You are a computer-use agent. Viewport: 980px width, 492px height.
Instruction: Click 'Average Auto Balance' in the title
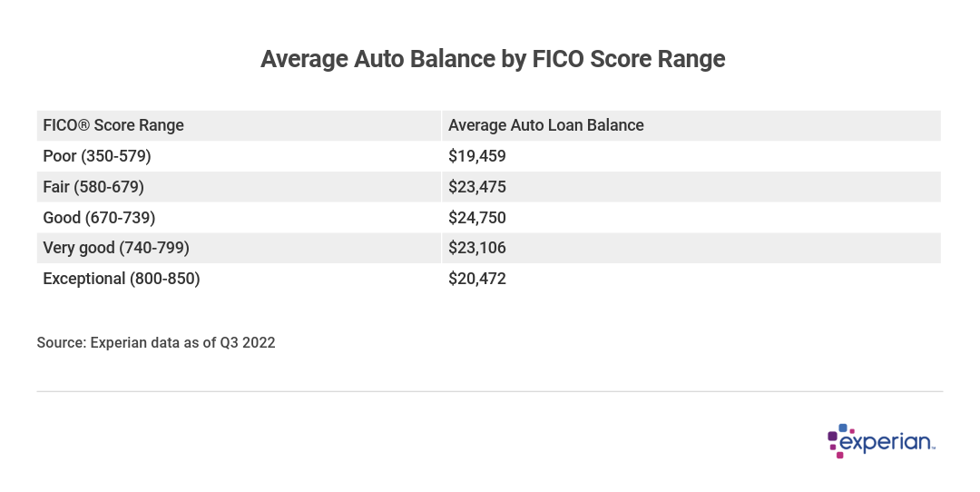378,60
